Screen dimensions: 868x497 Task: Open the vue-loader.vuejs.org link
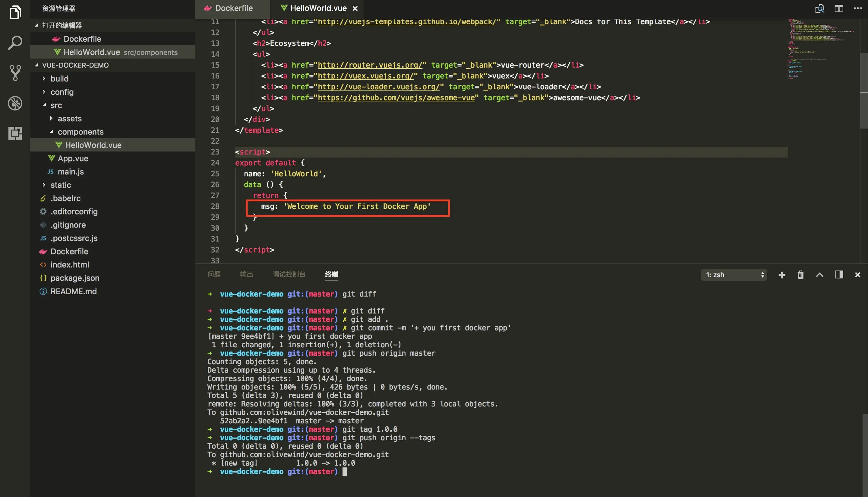[379, 87]
